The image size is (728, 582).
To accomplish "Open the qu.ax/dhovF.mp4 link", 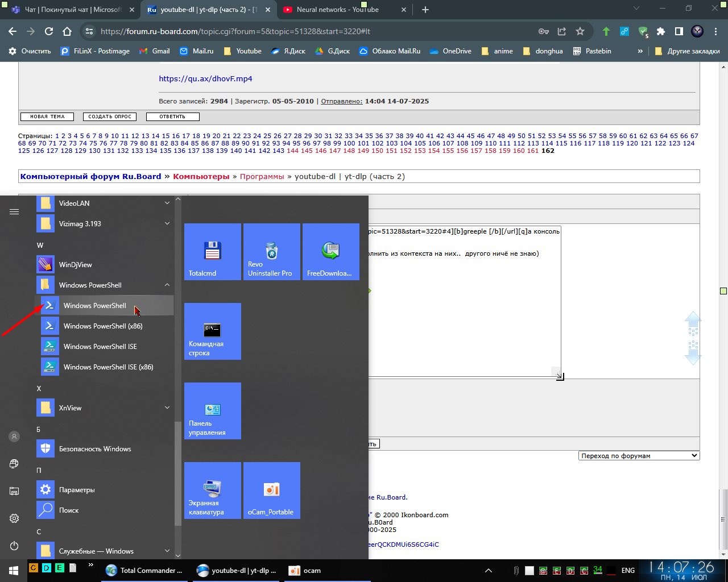I will pyautogui.click(x=205, y=79).
